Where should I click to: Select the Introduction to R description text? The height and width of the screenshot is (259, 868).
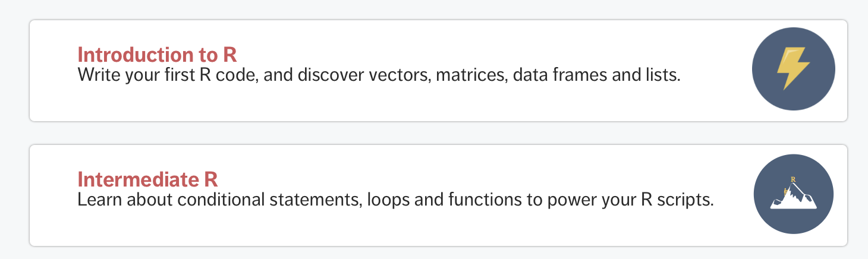[x=379, y=75]
